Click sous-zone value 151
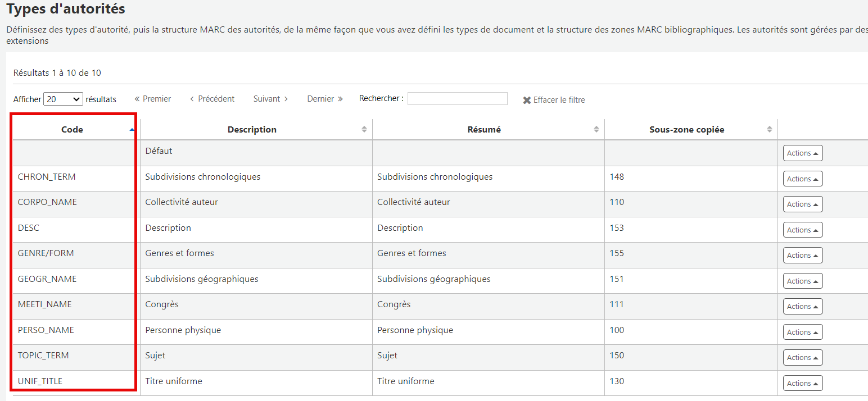 (617, 279)
